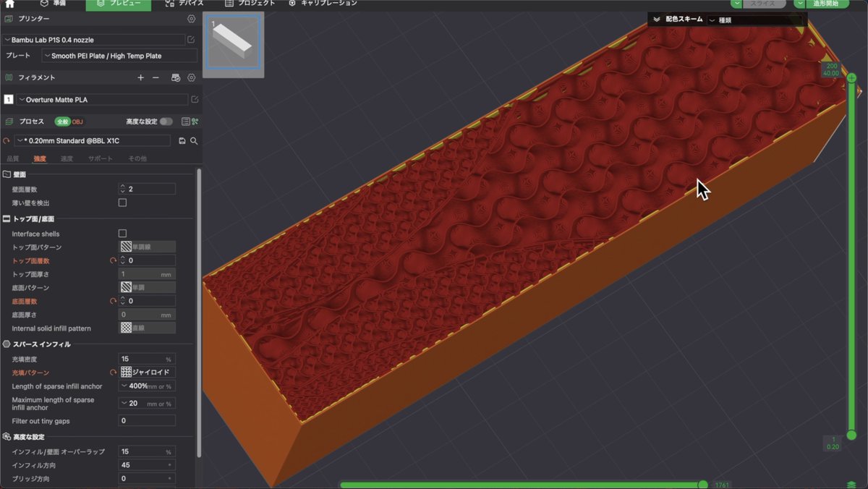This screenshot has height=489, width=868.
Task: Click the インフィル方向 direction field
Action: (x=147, y=465)
